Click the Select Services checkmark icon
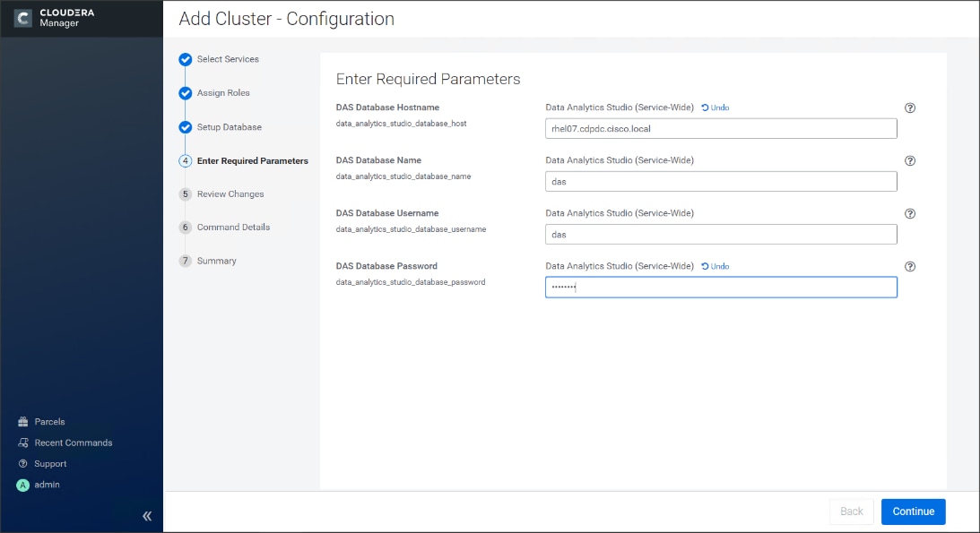The height and width of the screenshot is (533, 980). click(185, 59)
